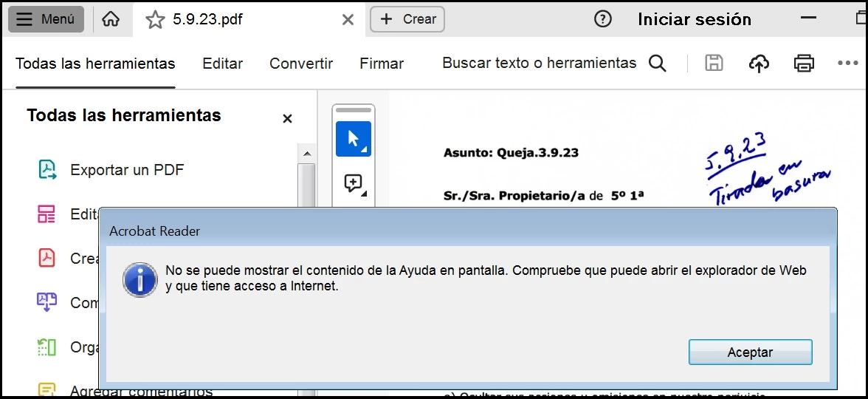Image resolution: width=868 pixels, height=399 pixels.
Task: Click the Exportar un PDF icon
Action: [47, 170]
